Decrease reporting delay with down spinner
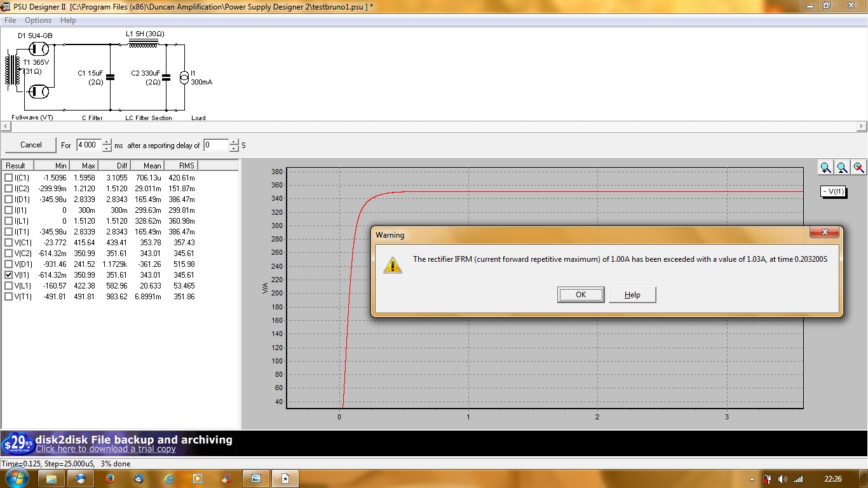The height and width of the screenshot is (488, 868). pyautogui.click(x=234, y=149)
